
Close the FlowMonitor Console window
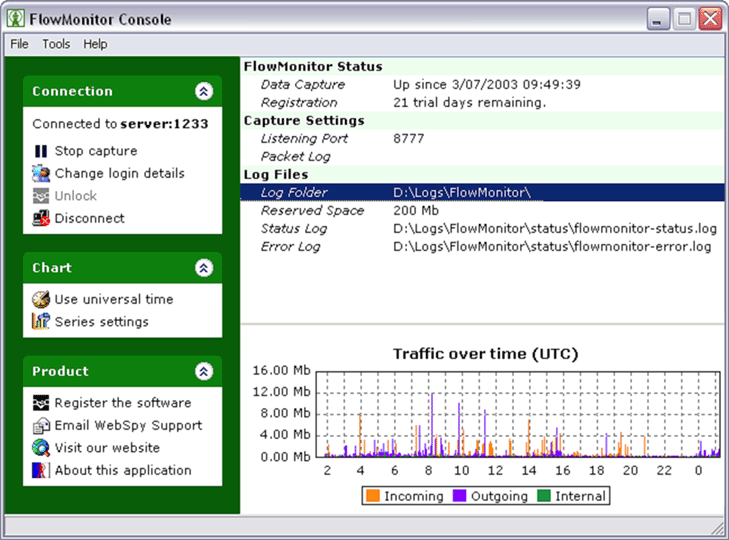pyautogui.click(x=710, y=19)
